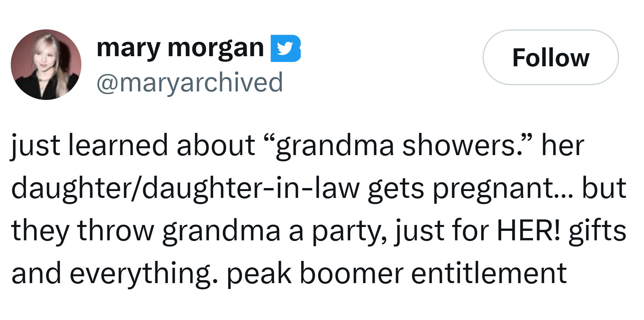Click the blue Twitter verified badge
This screenshot has height=320, width=644.
(x=285, y=48)
